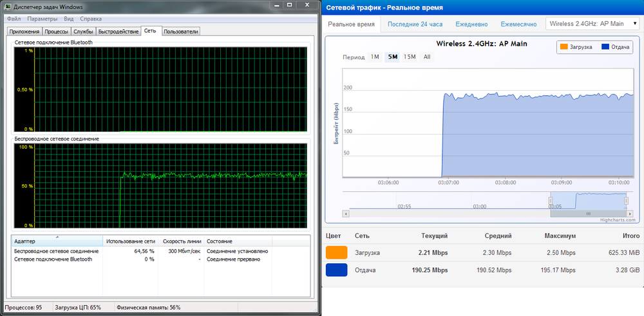Sort by the Адаптер column header
The width and height of the screenshot is (644, 316).
point(57,241)
